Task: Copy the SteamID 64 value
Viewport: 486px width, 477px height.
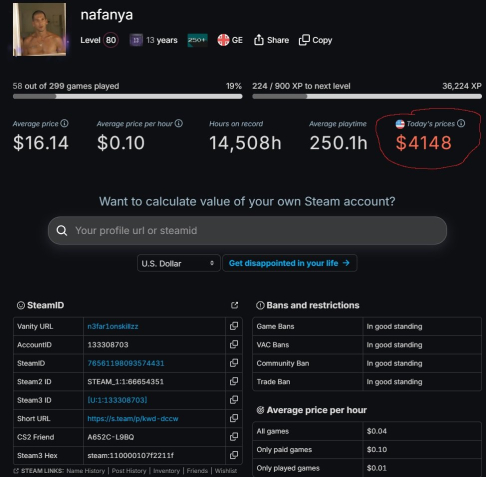Action: coord(234,363)
